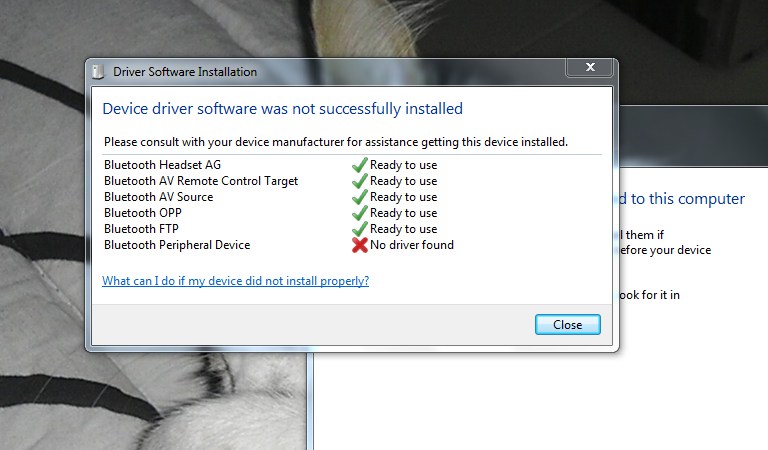Click the green check beside Bluetooth AV Source
Viewport: 768px width, 450px height.
click(x=360, y=197)
